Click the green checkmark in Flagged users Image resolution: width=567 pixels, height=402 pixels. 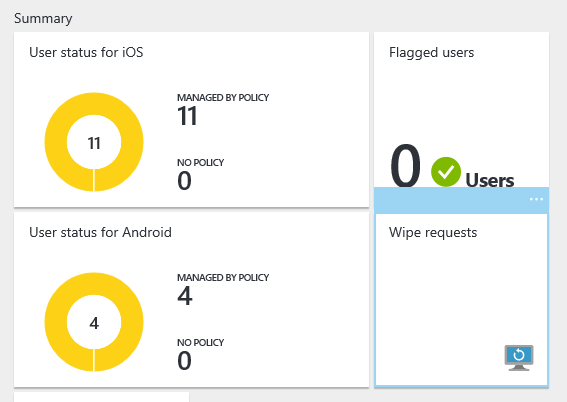(446, 172)
